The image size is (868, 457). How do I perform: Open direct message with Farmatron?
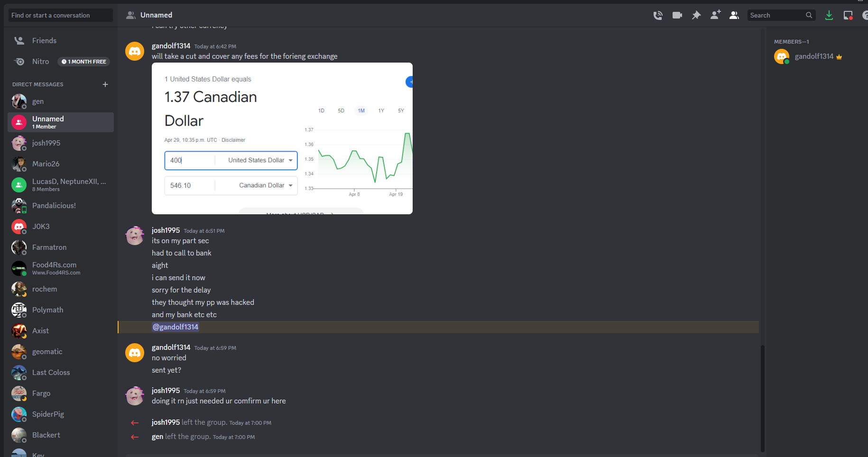(61, 247)
